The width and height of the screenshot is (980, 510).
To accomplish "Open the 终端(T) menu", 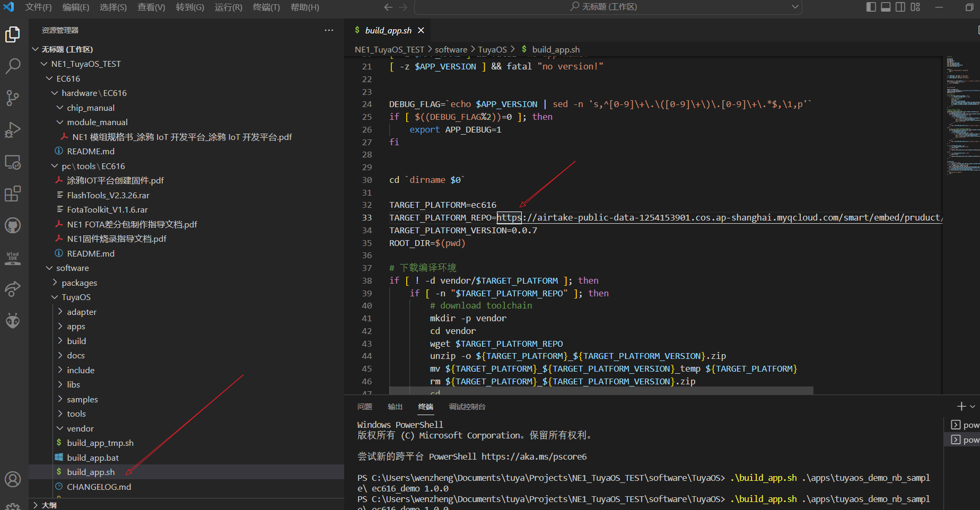I will coord(266,7).
